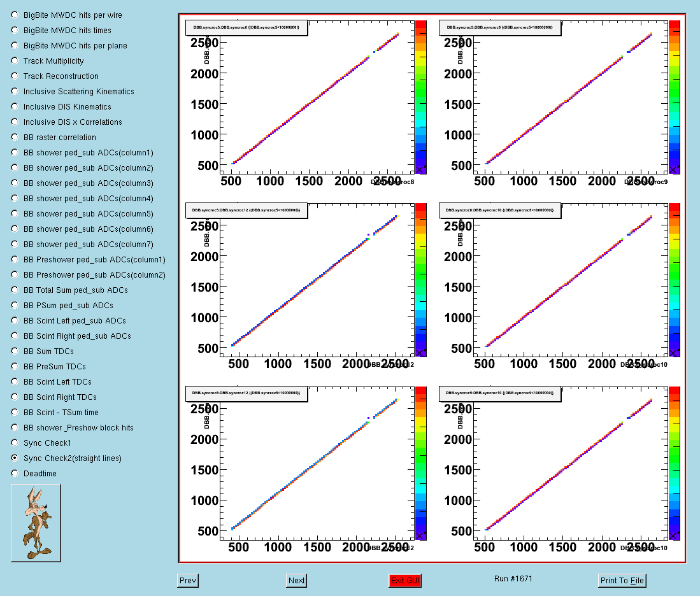Click syncroc9 vs syncroc10 plot title box
Image resolution: width=700 pixels, height=596 pixels.
[x=500, y=394]
